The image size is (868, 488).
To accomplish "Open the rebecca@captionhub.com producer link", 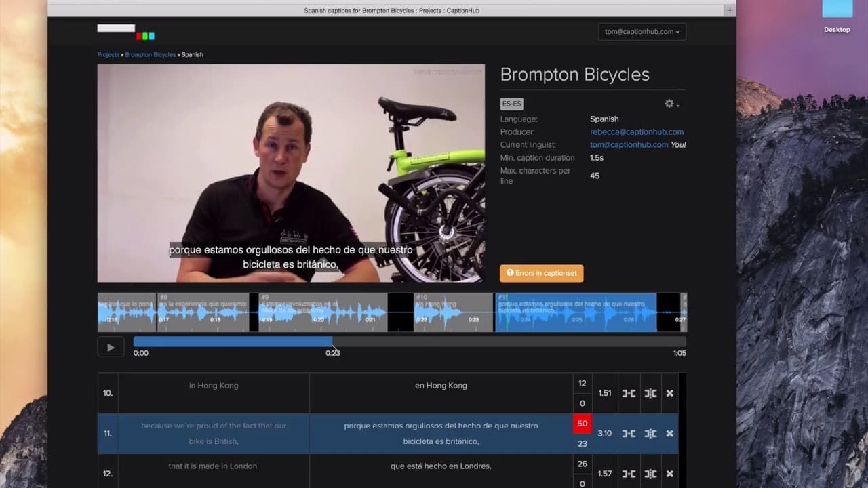I will [x=637, y=132].
